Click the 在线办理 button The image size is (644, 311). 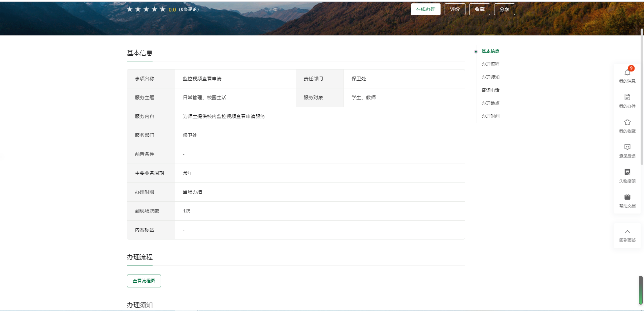point(426,9)
